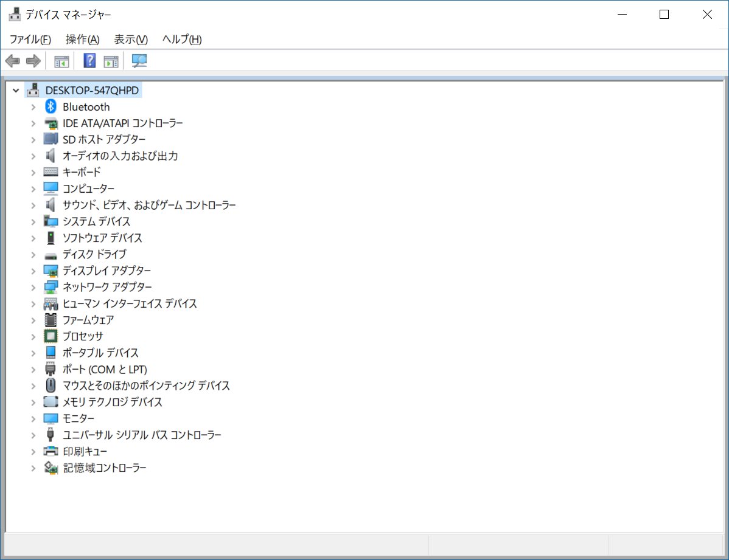This screenshot has height=560, width=729.
Task: Expand the ソフトウェア デバイス category
Action: coord(33,238)
